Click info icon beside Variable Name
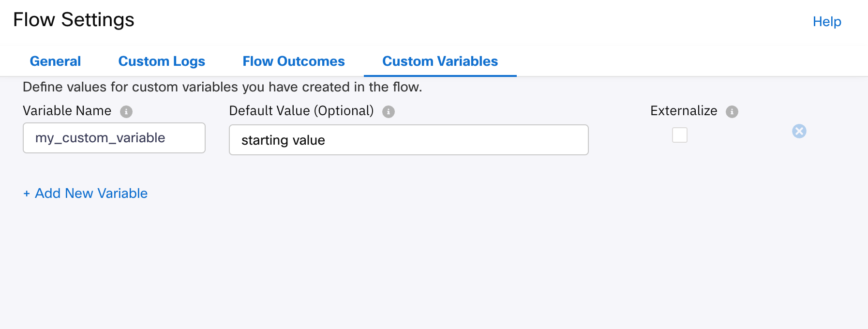This screenshot has height=329, width=868. tap(126, 112)
